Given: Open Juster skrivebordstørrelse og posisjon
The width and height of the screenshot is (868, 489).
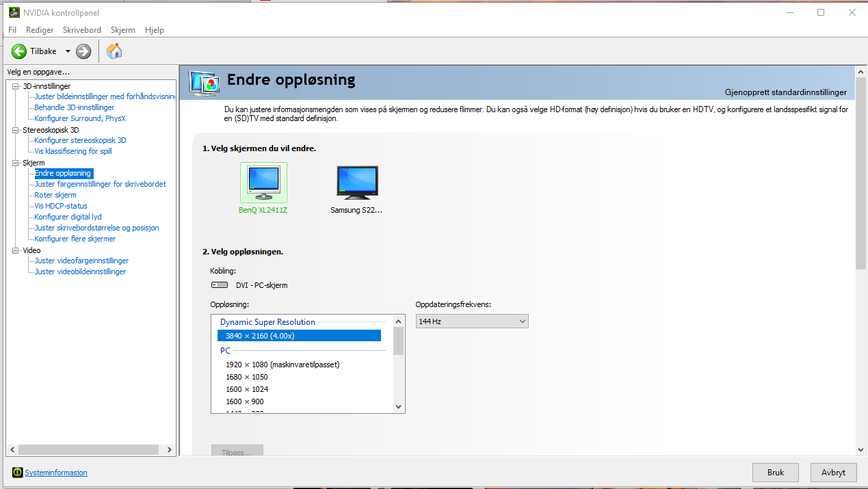Looking at the screenshot, I should click(x=97, y=228).
